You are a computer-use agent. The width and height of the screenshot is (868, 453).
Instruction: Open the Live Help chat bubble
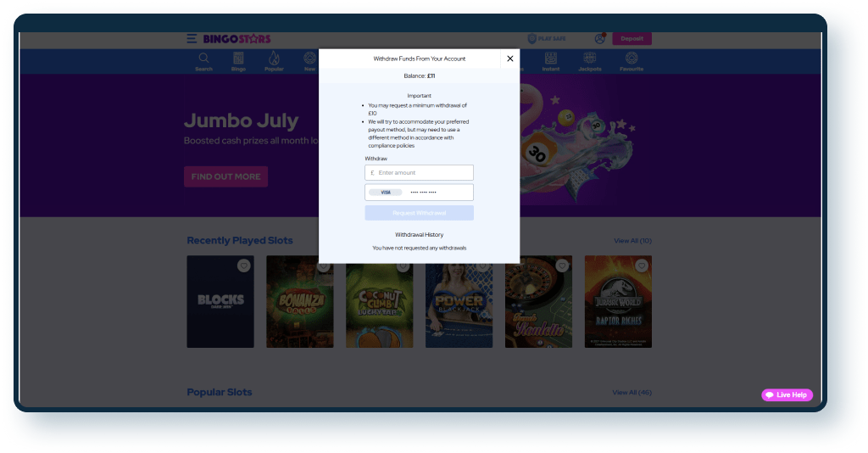point(787,395)
